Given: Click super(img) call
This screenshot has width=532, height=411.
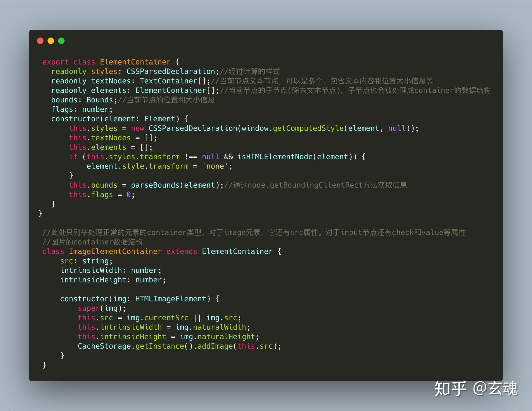Looking at the screenshot, I should click(x=102, y=308).
